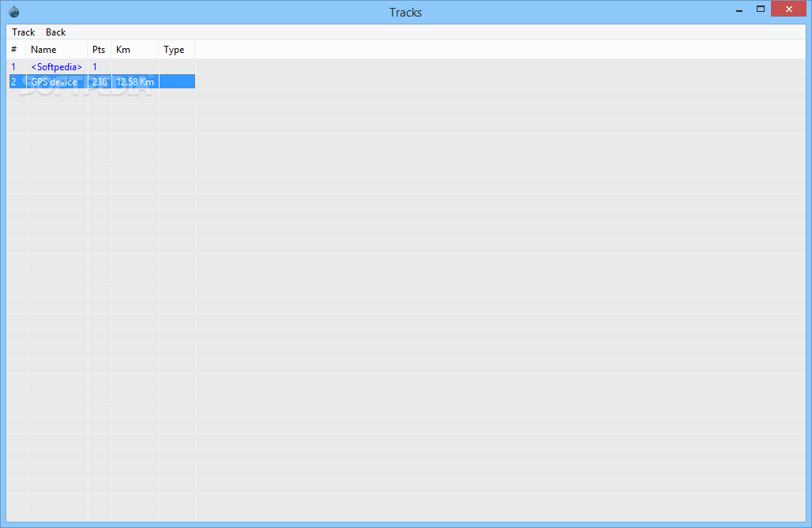Viewport: 812px width, 528px height.
Task: Open the Track menu
Action: click(24, 32)
